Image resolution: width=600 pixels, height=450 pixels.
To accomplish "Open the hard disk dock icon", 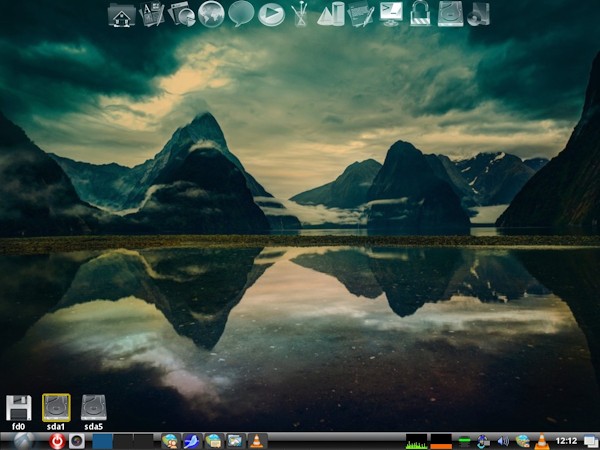I will tap(450, 14).
